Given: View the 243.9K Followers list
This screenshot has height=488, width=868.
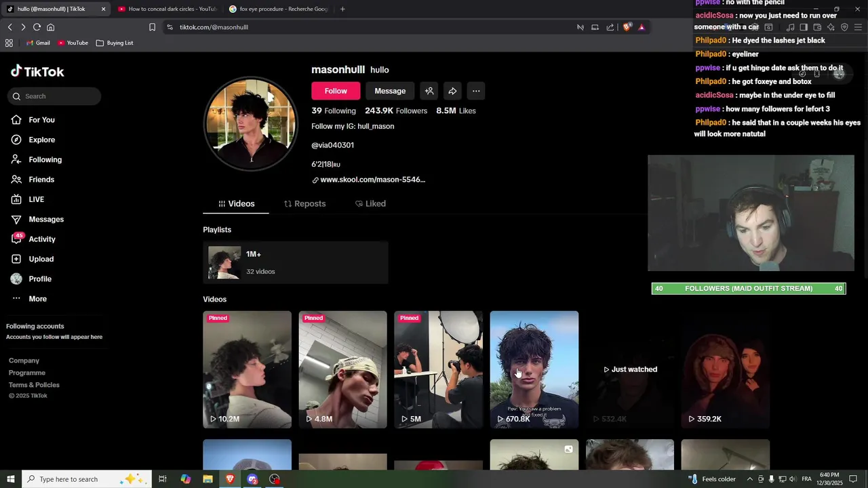Looking at the screenshot, I should pos(396,110).
